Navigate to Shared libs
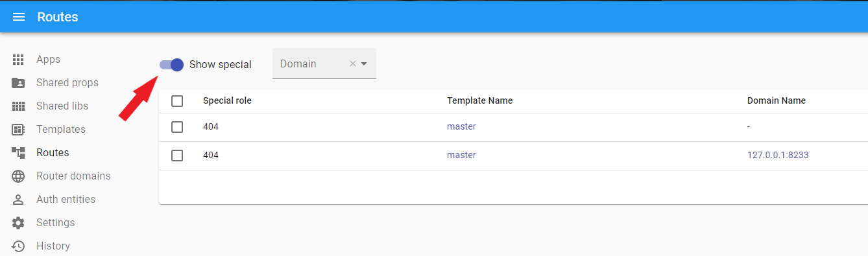Viewport: 868px width, 256px height. pyautogui.click(x=62, y=106)
